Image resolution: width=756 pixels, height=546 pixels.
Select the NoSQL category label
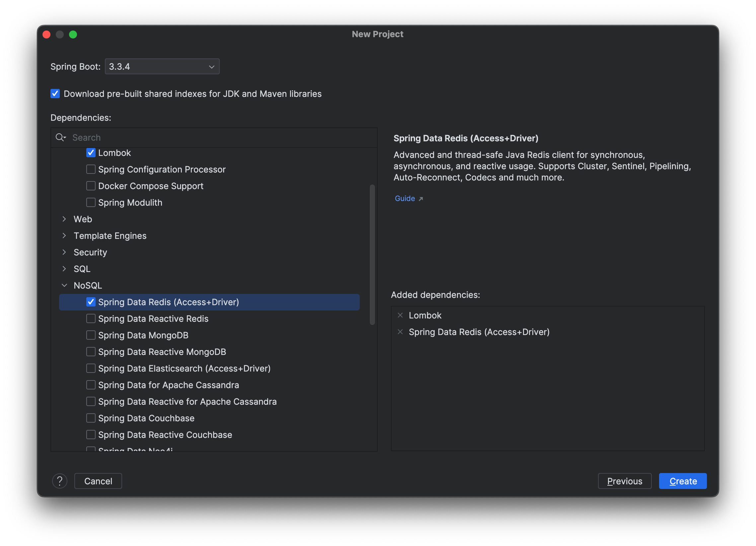[x=88, y=286]
